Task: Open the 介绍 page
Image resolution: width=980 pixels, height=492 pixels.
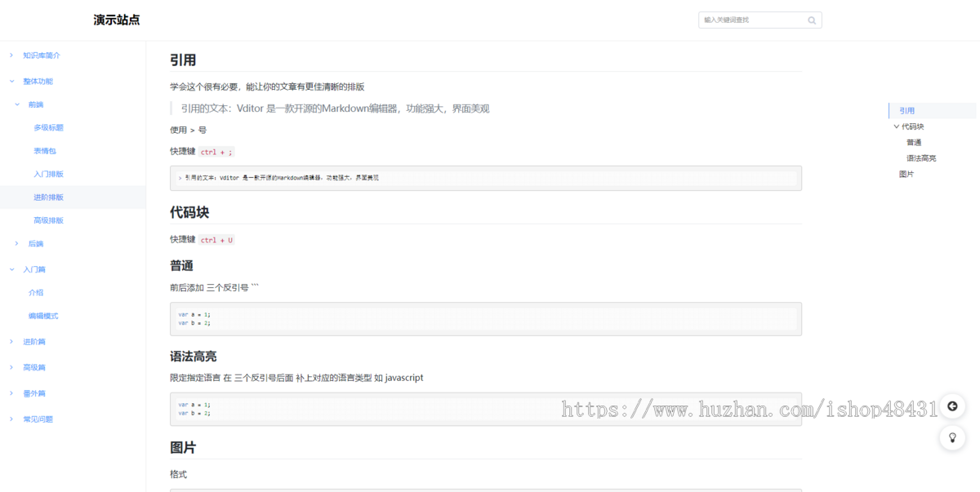Action: click(x=36, y=293)
